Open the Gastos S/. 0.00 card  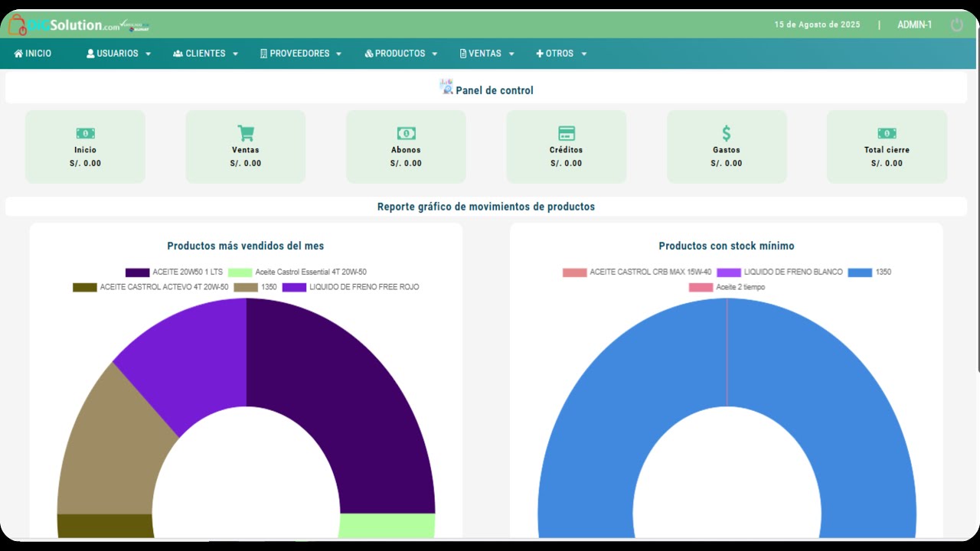point(727,147)
